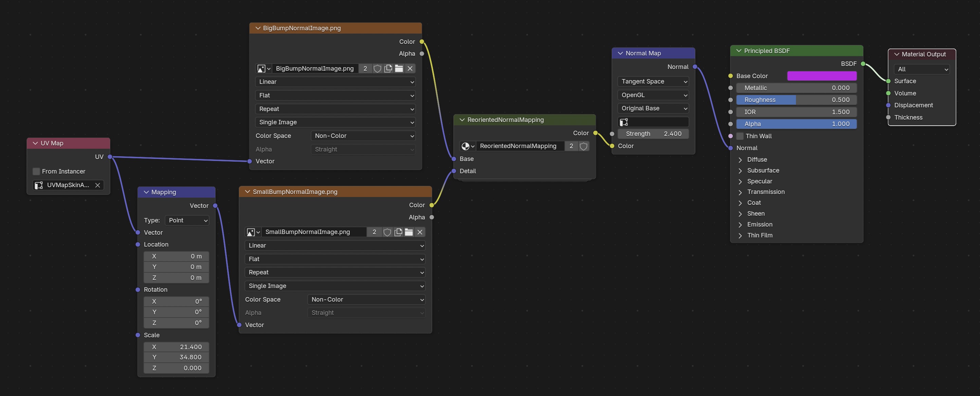Collapse the UV Map node header
Screen dimensions: 980x396
(35, 143)
